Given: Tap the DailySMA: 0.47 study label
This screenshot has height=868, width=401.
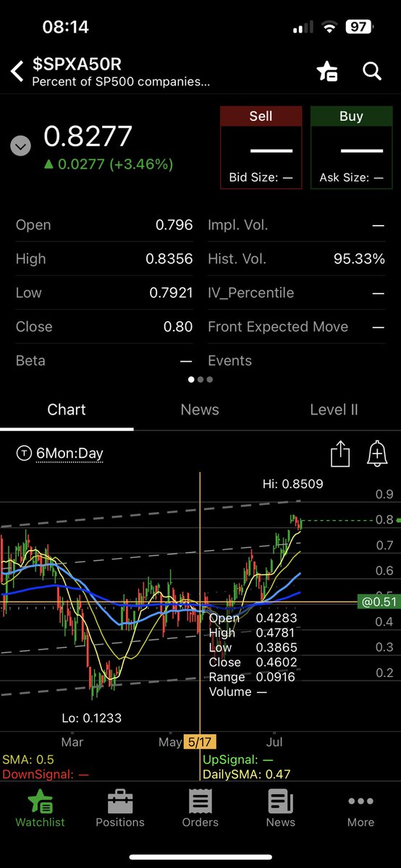Looking at the screenshot, I should (248, 775).
